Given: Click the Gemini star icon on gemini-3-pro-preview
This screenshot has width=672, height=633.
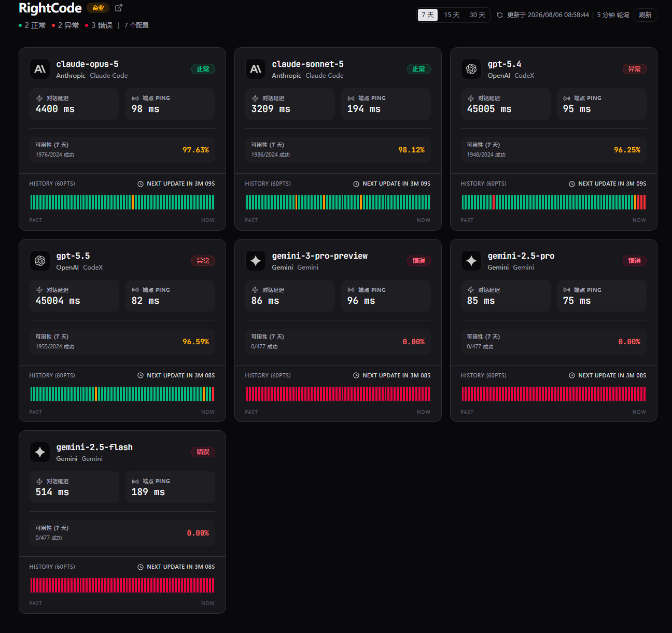Looking at the screenshot, I should tap(256, 261).
